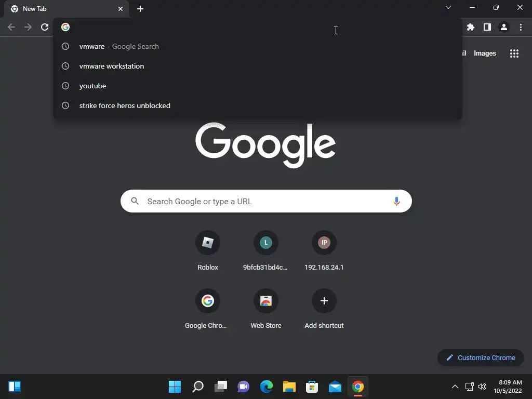Add a new shortcut tile
The width and height of the screenshot is (532, 399).
pos(324,310)
